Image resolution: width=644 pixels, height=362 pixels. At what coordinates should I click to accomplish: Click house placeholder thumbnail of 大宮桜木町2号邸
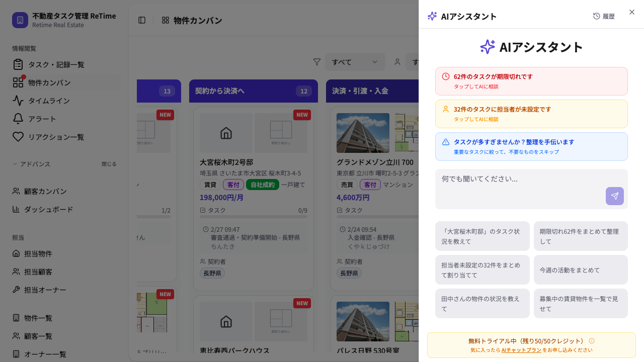coord(226,133)
